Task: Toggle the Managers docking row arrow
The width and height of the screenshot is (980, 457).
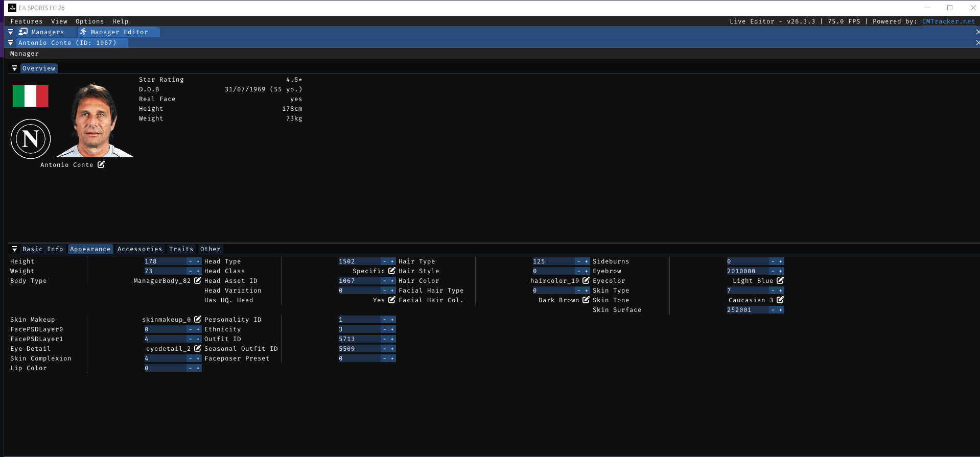Action: click(x=10, y=32)
